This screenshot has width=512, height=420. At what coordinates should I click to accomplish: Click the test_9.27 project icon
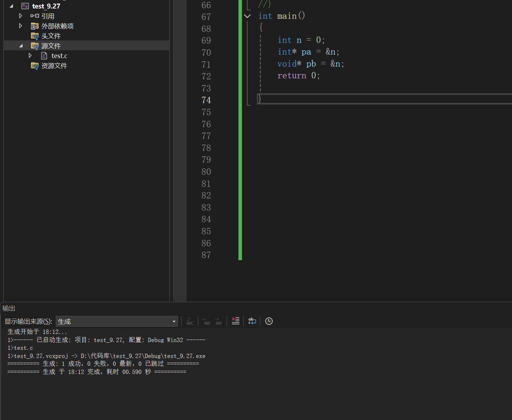point(25,6)
